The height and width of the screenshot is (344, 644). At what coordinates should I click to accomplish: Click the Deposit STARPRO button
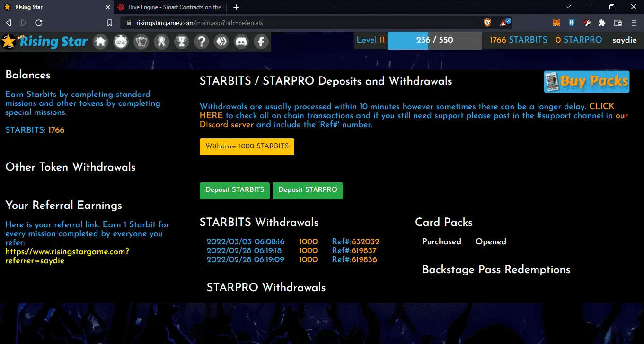(308, 190)
